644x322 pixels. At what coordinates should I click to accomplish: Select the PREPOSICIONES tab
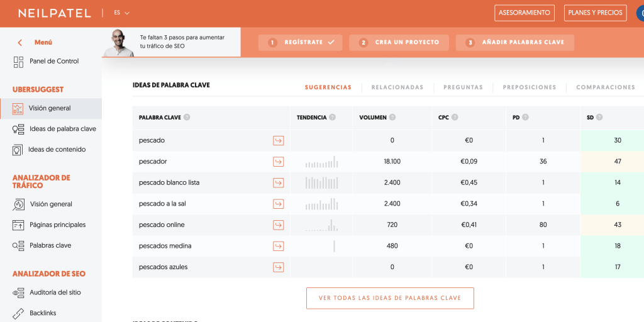click(x=529, y=87)
